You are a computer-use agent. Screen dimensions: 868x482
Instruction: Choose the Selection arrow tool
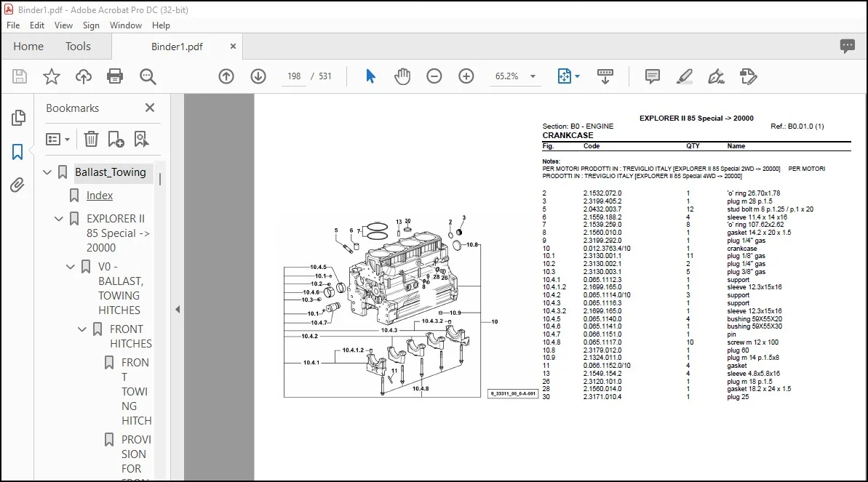[x=370, y=76]
